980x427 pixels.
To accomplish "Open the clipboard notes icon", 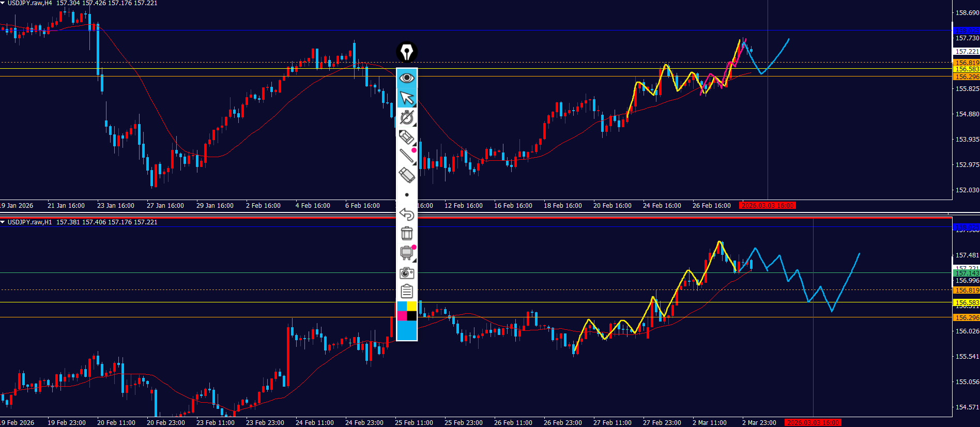I will [407, 292].
